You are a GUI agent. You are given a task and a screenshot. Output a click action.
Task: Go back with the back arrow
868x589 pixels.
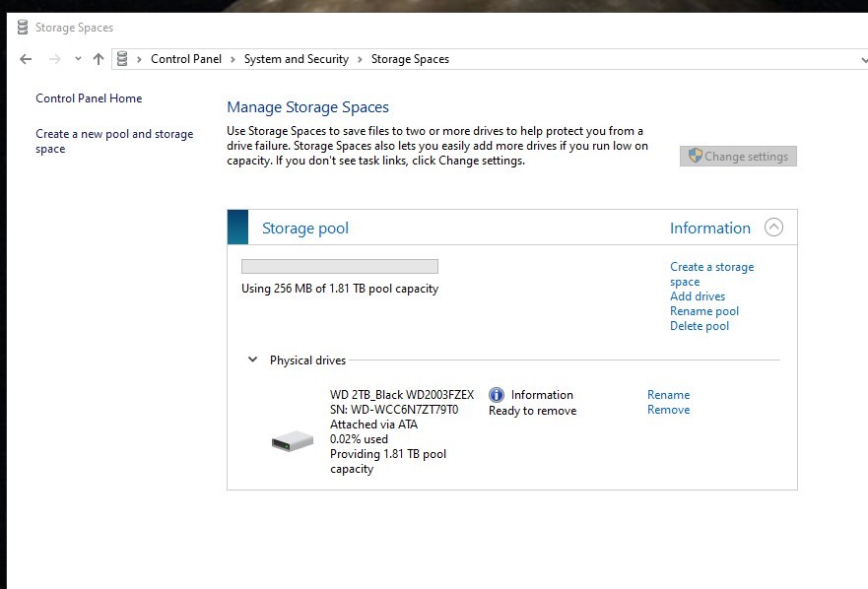click(26, 59)
